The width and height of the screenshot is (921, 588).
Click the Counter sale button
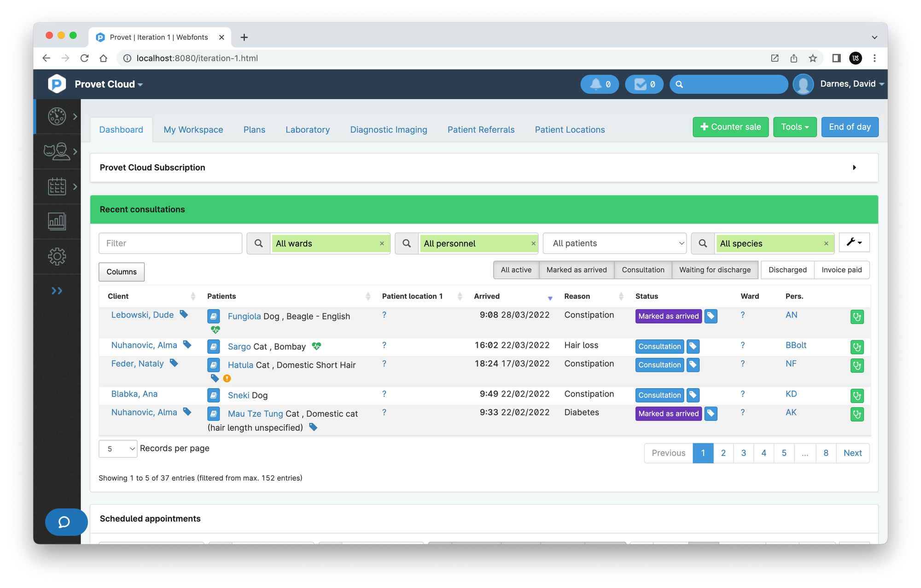[x=730, y=127]
